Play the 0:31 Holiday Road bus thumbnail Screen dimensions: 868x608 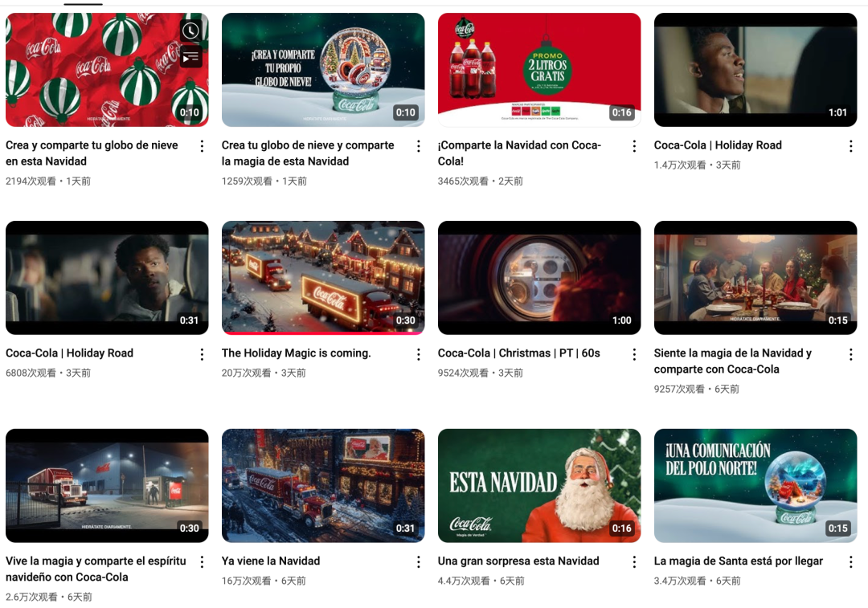(107, 278)
